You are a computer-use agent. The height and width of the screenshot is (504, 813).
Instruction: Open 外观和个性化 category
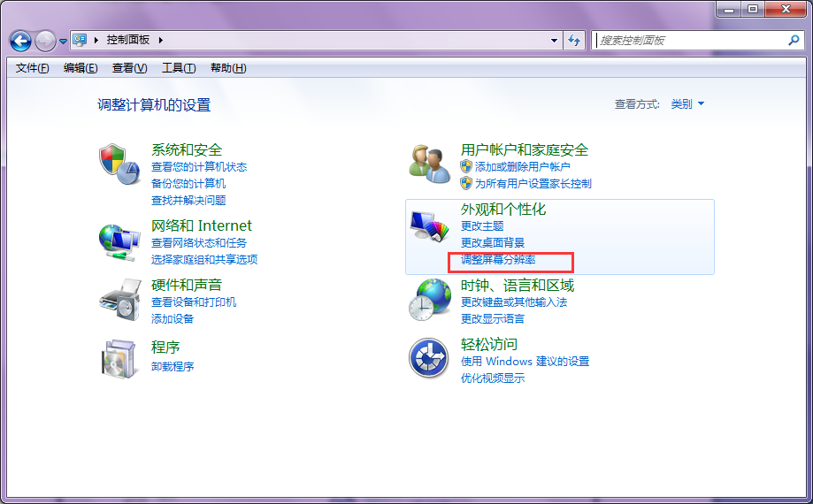503,210
